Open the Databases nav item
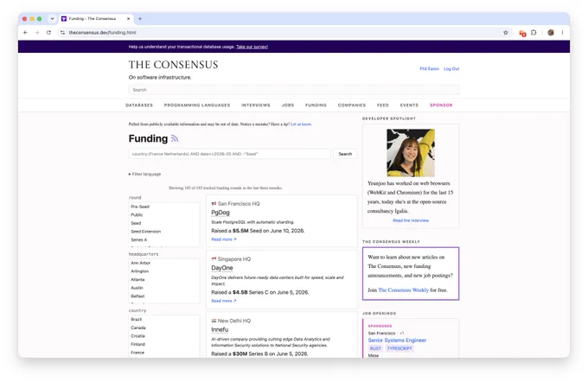 [x=139, y=105]
